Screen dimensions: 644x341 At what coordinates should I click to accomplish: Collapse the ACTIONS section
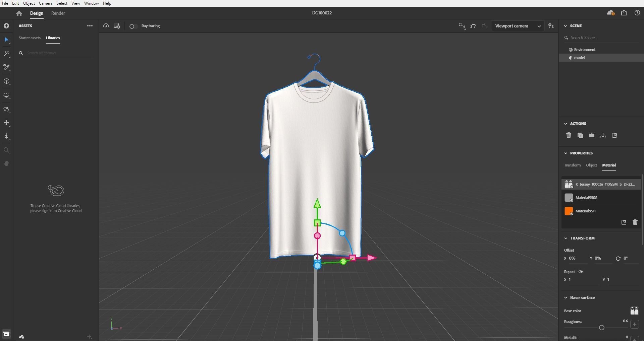pyautogui.click(x=566, y=124)
